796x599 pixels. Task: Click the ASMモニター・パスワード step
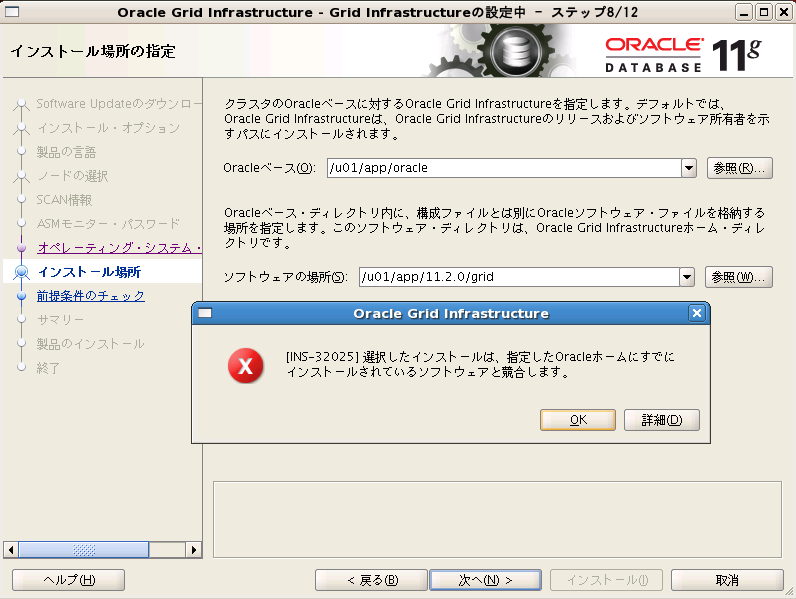point(108,224)
